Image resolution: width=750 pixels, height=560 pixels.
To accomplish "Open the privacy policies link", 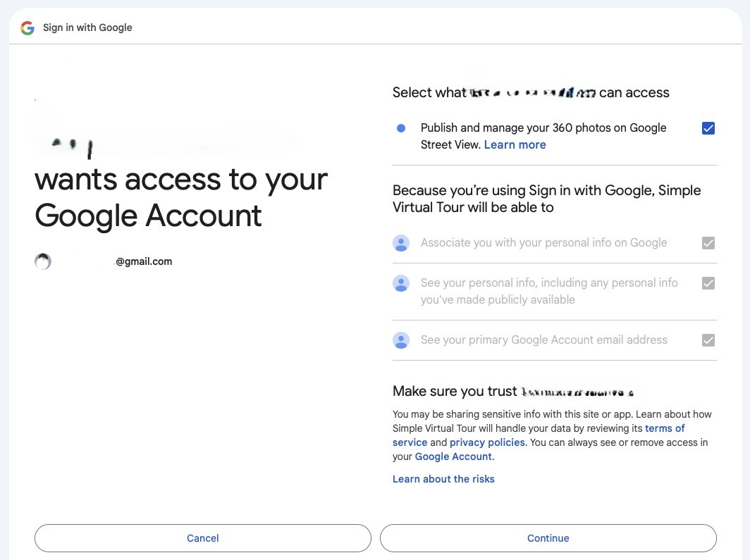I will tap(487, 442).
